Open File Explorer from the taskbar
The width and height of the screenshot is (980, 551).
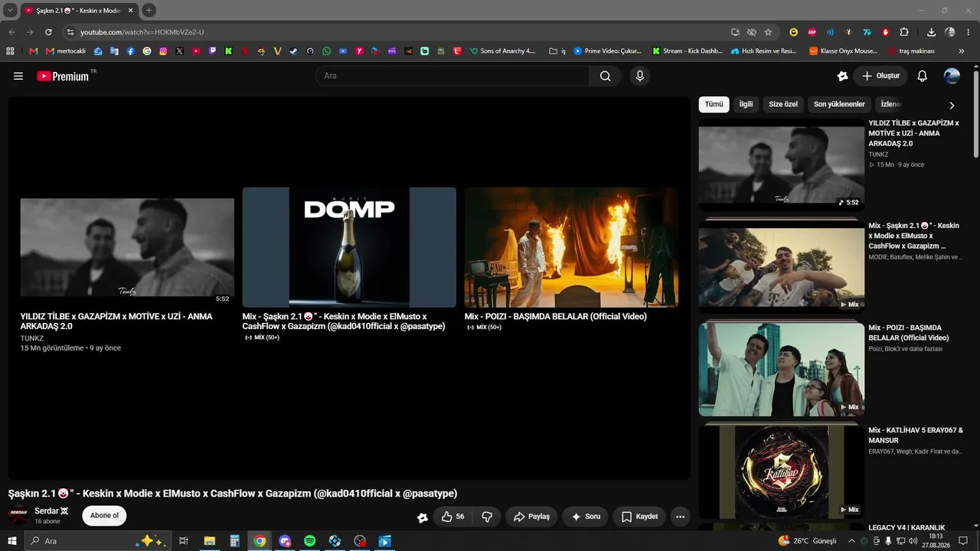click(x=209, y=541)
